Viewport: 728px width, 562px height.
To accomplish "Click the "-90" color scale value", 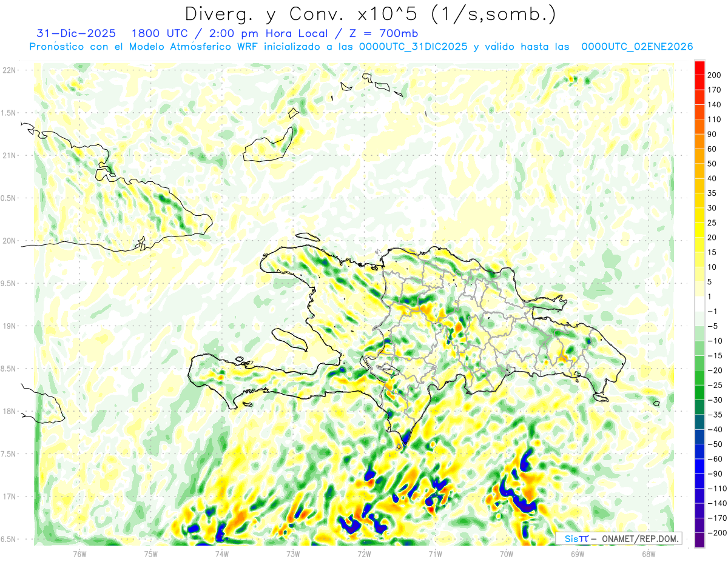I will [x=714, y=473].
